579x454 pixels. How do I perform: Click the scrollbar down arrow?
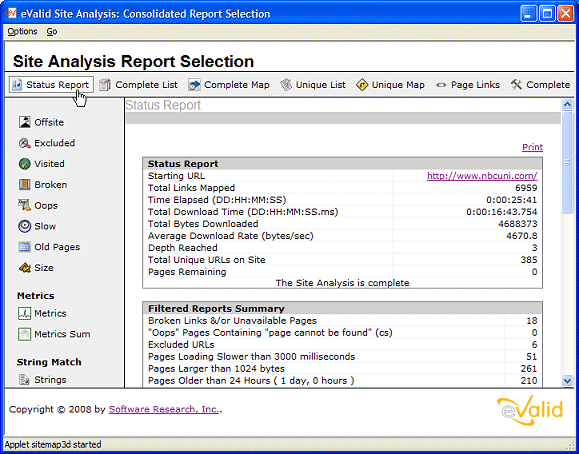[x=567, y=380]
